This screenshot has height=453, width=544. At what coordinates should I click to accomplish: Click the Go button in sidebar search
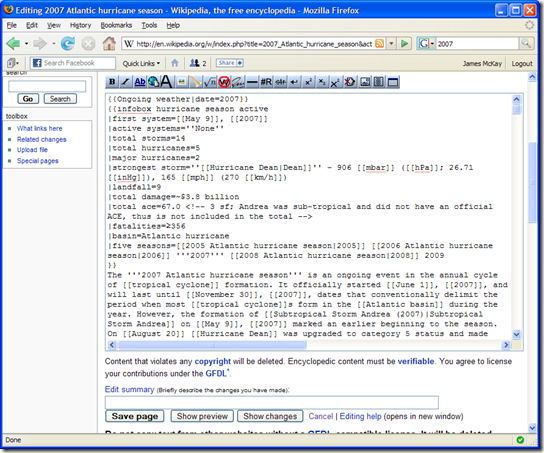[28, 99]
